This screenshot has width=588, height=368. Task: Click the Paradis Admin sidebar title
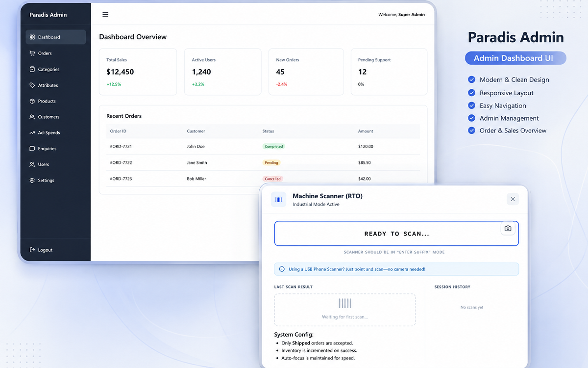click(x=48, y=15)
